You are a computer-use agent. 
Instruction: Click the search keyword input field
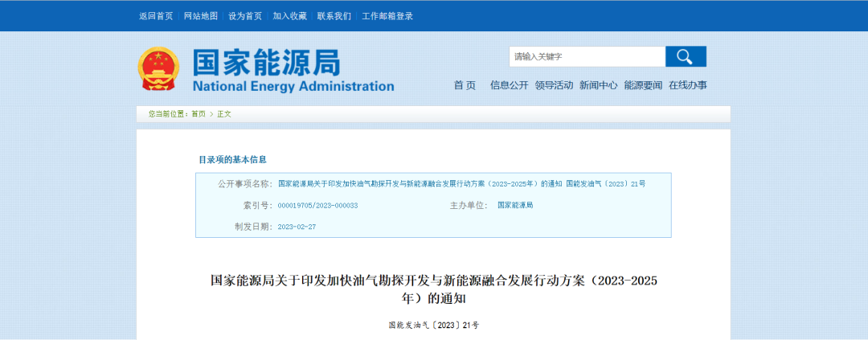tap(587, 56)
